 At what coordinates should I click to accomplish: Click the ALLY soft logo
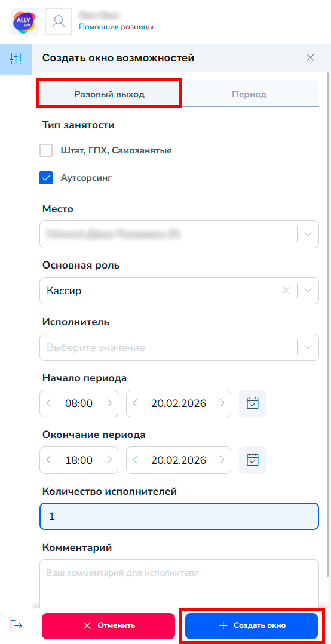24,21
